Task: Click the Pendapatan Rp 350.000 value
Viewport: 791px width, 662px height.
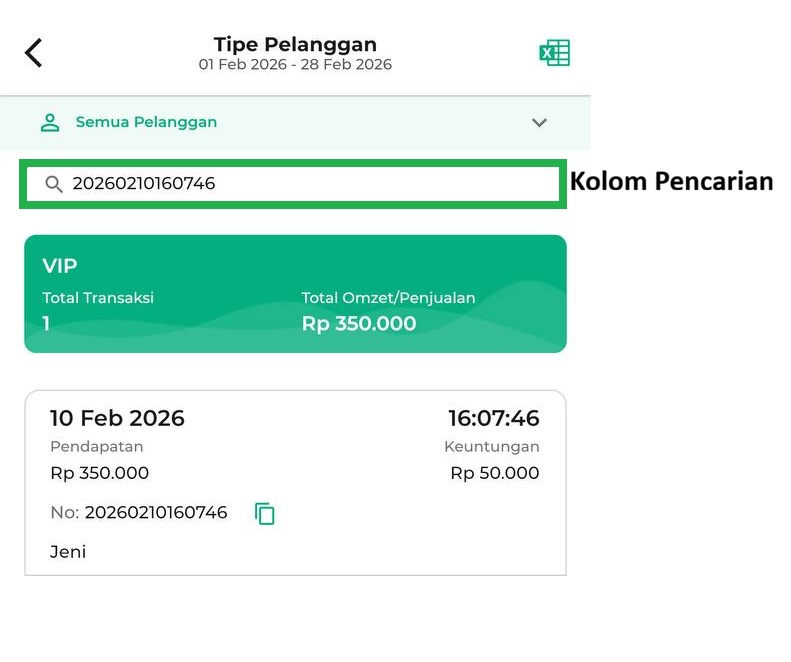Action: [99, 473]
